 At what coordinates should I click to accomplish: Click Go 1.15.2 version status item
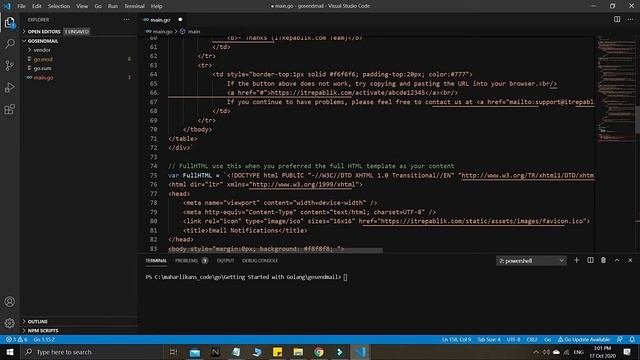tap(44, 339)
